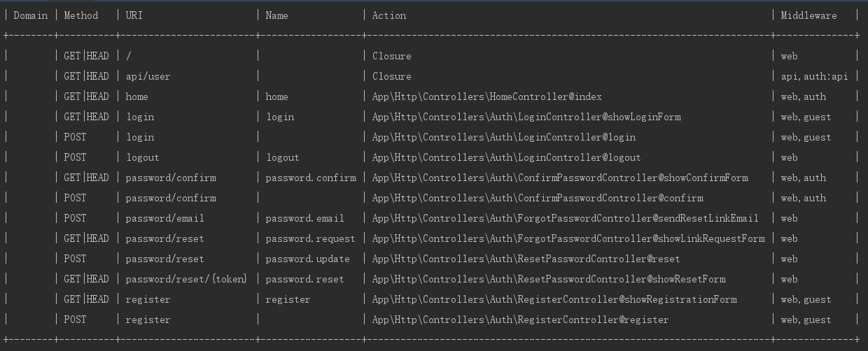The image size is (868, 351).
Task: Click the register route name
Action: (288, 299)
